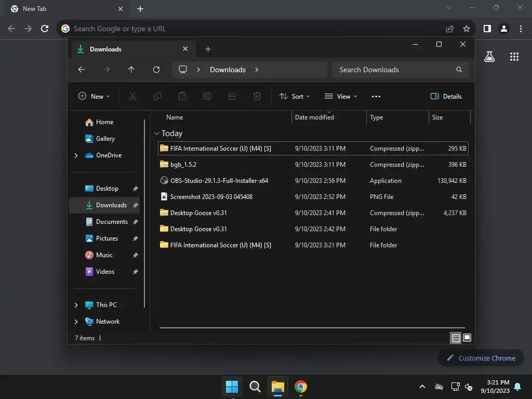Click the This PC monitor icon in address bar

coord(183,70)
